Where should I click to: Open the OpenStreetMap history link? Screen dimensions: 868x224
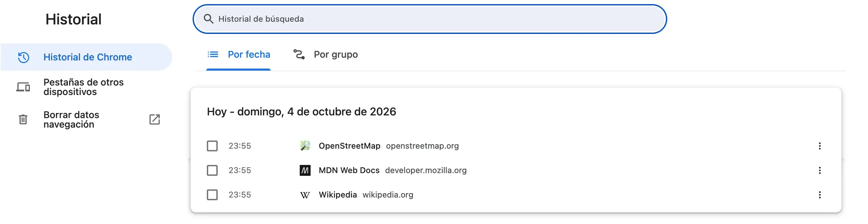pyautogui.click(x=349, y=146)
